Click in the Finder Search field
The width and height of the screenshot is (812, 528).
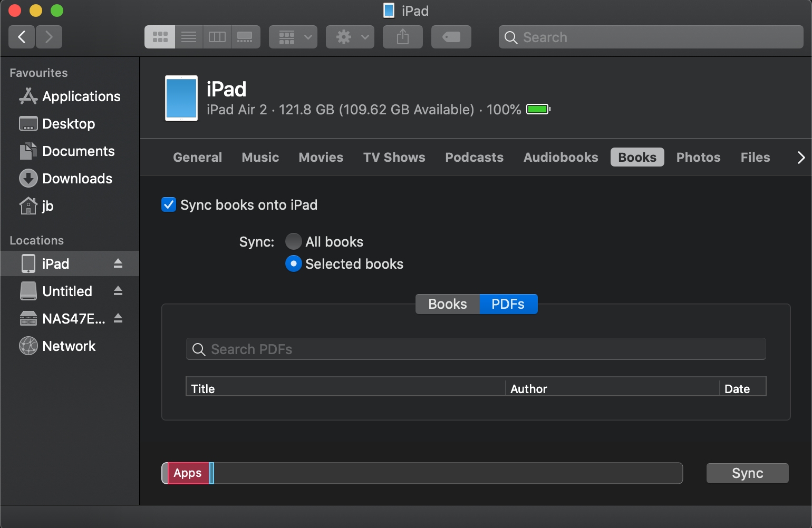point(651,37)
